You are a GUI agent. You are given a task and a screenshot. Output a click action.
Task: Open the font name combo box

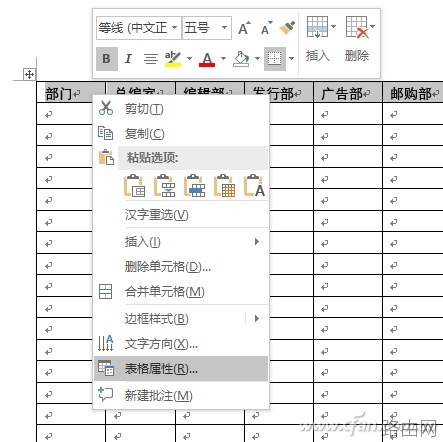tap(139, 28)
